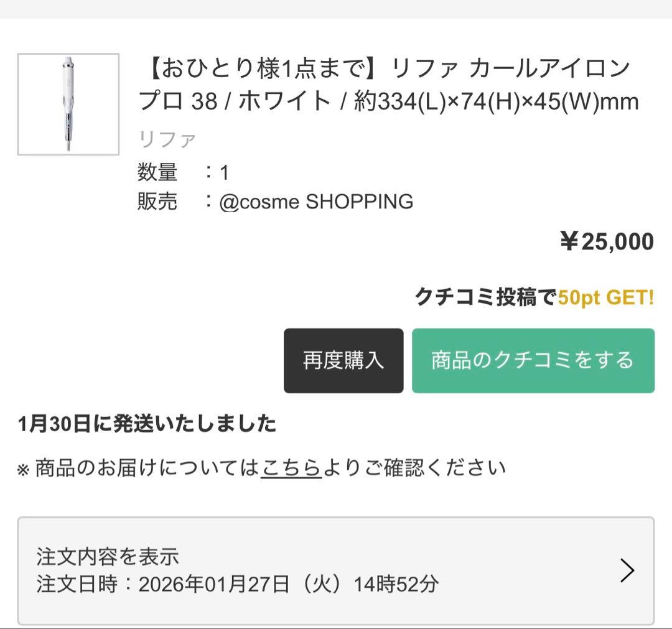
Task: Select the リファ brand name
Action: pos(165,138)
